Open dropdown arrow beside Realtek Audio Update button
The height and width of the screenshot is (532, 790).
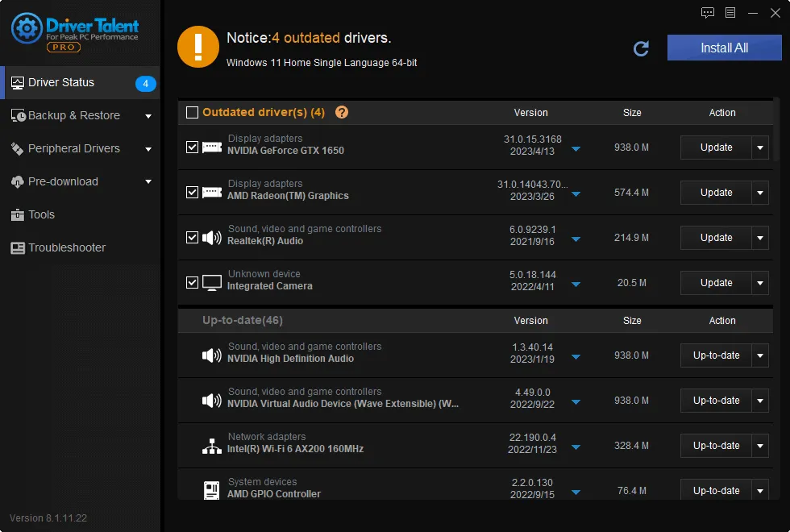pyautogui.click(x=760, y=238)
